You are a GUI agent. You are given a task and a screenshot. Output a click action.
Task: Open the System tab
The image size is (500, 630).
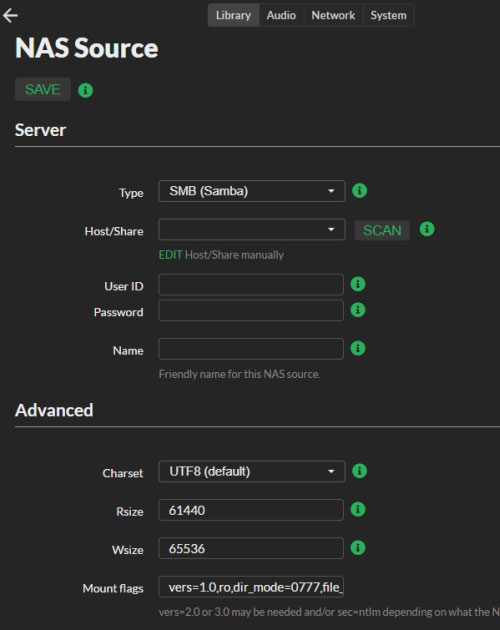388,15
